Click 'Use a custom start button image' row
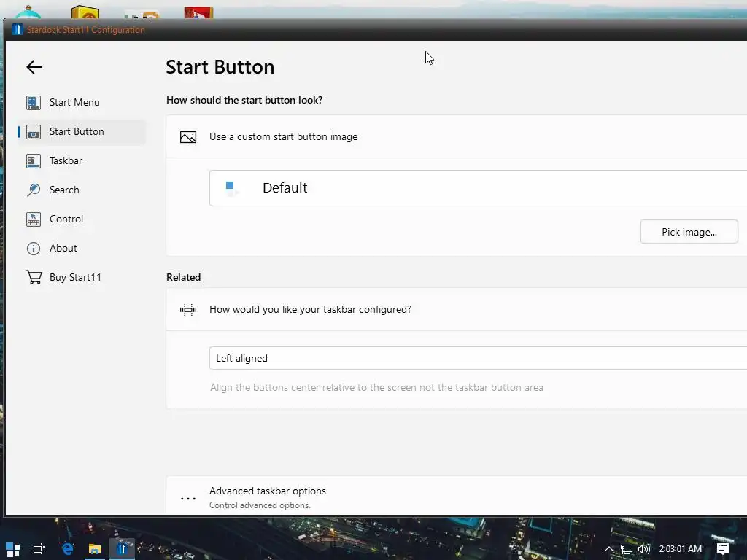Screen dimensions: 747x560 (457, 136)
